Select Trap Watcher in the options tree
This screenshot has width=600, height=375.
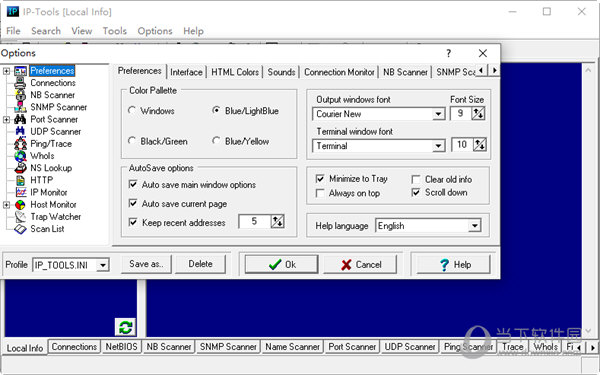point(55,217)
